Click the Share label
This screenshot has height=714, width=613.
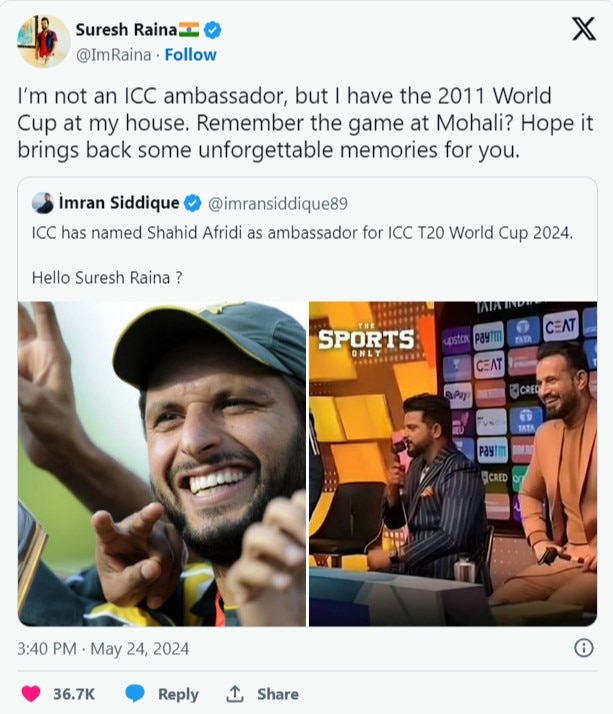tap(278, 694)
